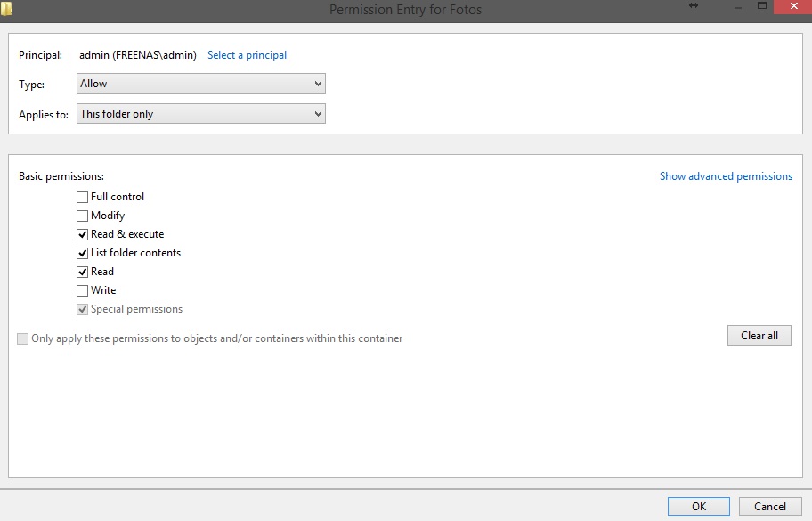Uncheck List folder contents permission
This screenshot has height=521, width=812.
82,253
